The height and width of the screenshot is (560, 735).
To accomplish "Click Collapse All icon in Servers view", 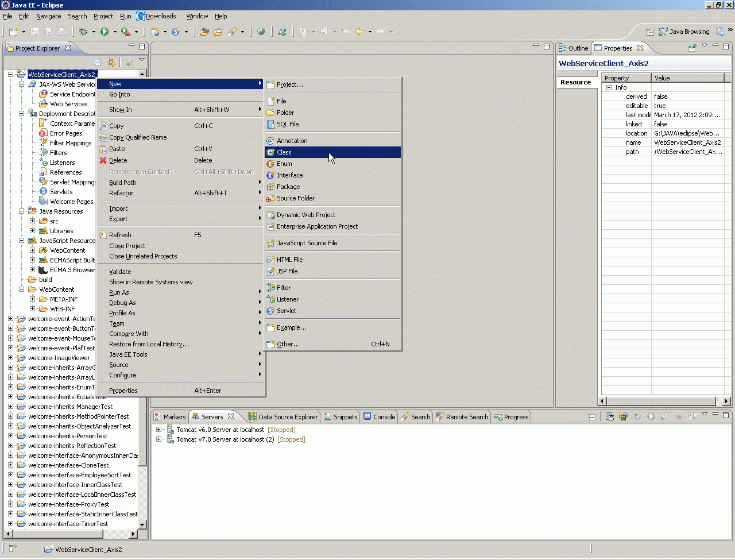I will [592, 417].
